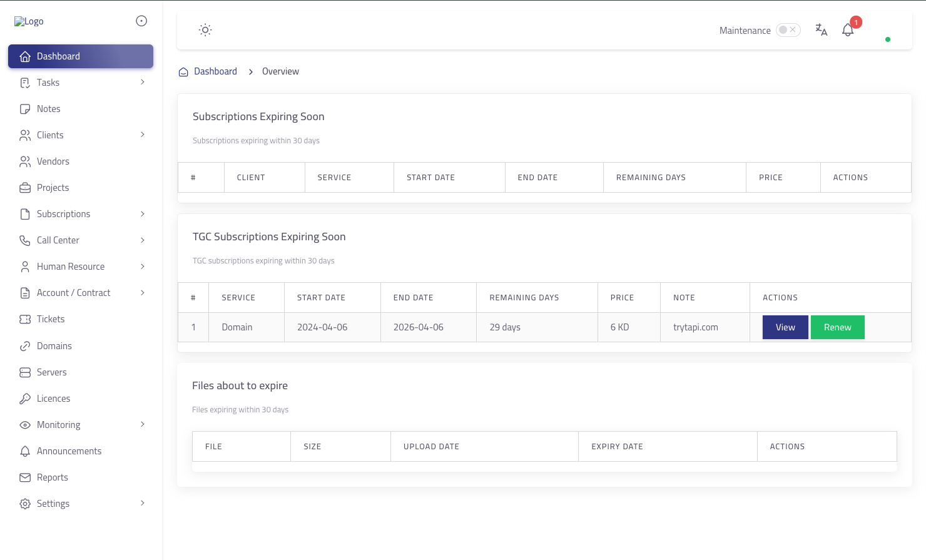Open Tickets using its sidebar icon
Viewport: 926px width, 560px height.
[25, 319]
